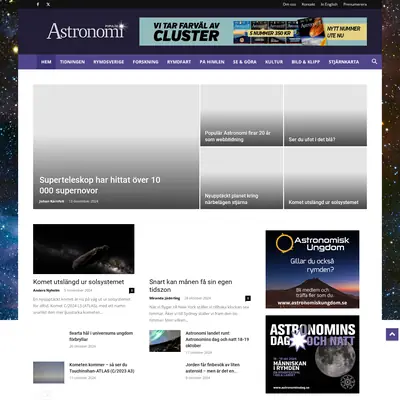Click author Johan Kärnfelt under the Superteleskop headline
This screenshot has width=400, height=400.
[51, 201]
